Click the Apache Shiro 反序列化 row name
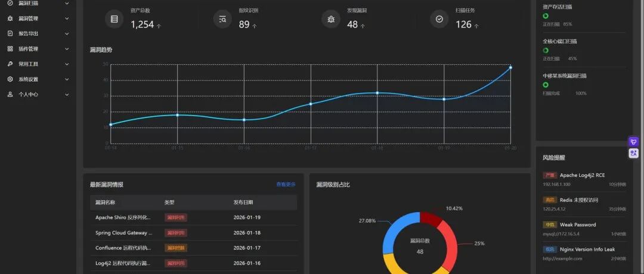 tap(123, 217)
